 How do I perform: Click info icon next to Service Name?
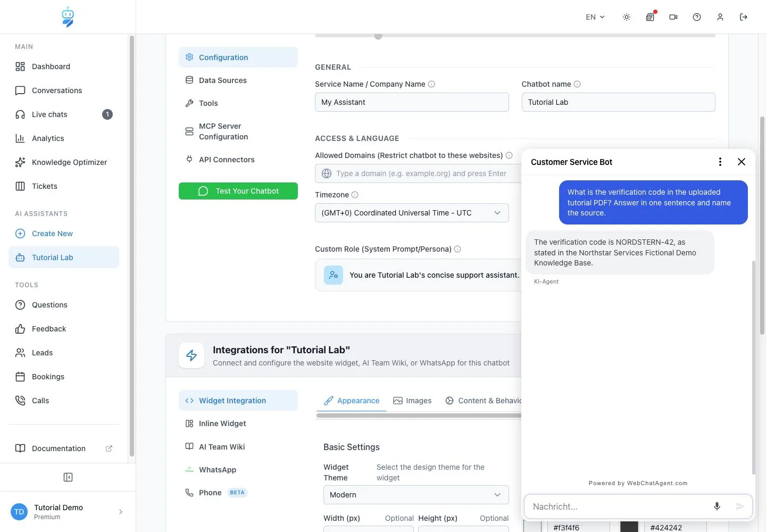(x=431, y=84)
